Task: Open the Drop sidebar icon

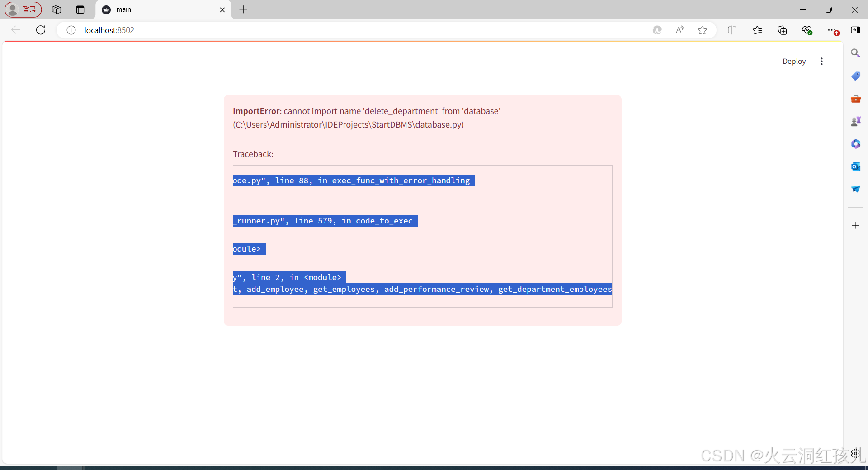Action: (x=856, y=189)
